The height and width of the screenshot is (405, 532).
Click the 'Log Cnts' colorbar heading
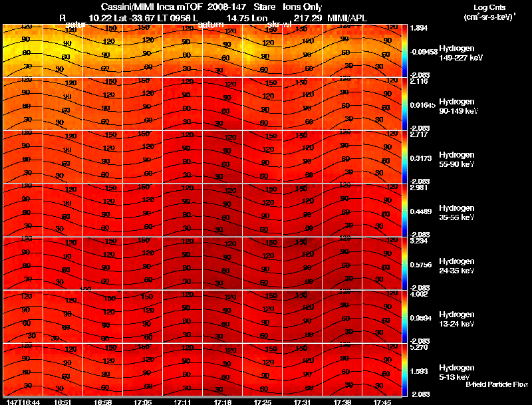489,7
